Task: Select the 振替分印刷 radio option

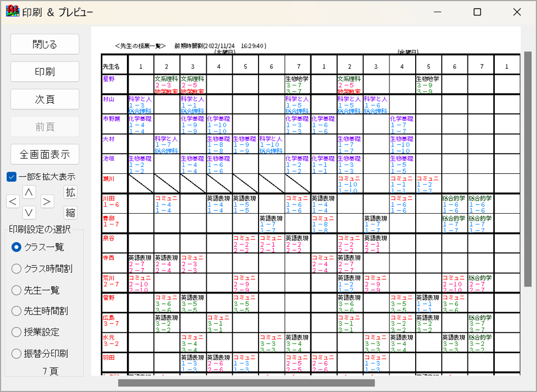Action: click(x=17, y=354)
